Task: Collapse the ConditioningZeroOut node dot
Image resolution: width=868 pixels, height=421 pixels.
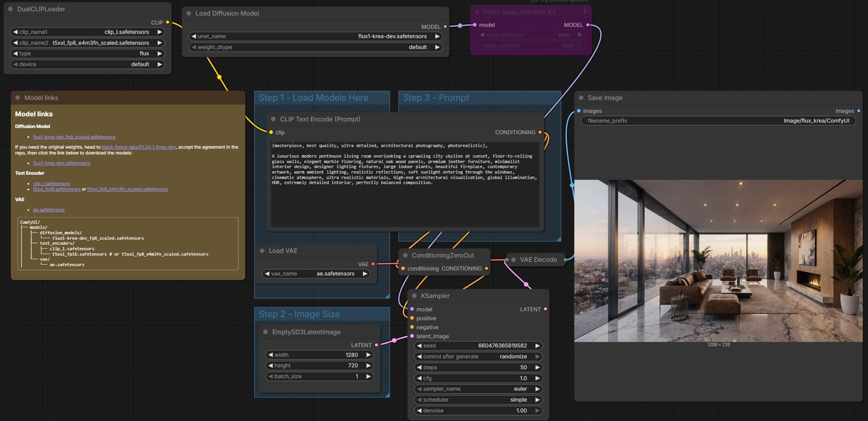Action: tap(405, 255)
